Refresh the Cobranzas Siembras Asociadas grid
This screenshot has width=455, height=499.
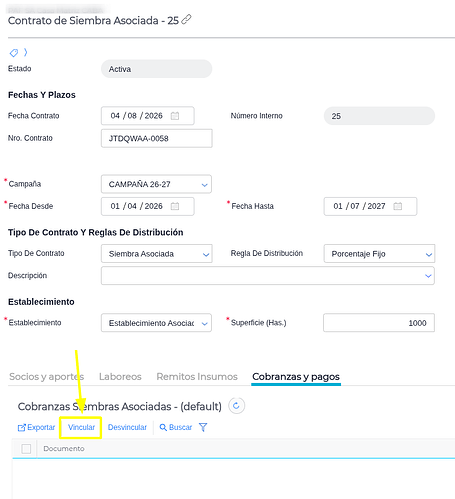236,406
